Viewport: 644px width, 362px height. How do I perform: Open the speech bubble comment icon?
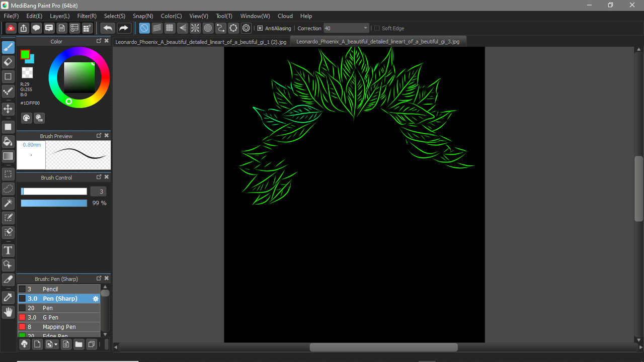click(x=36, y=28)
